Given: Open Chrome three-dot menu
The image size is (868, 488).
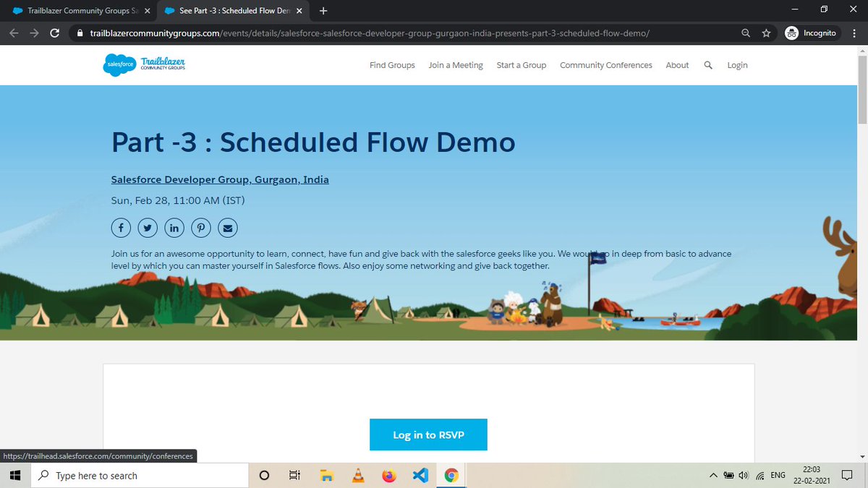Looking at the screenshot, I should [x=855, y=33].
